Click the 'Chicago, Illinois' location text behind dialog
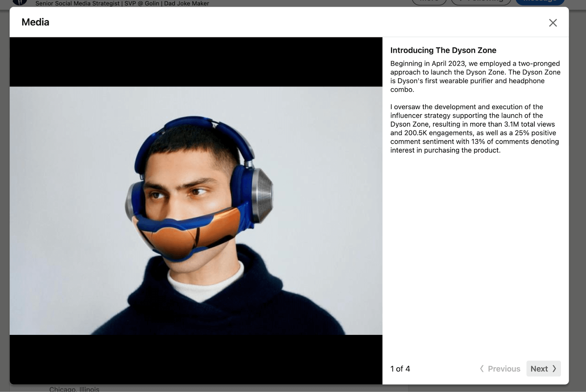Screen dimensions: 586x392 click(74, 389)
